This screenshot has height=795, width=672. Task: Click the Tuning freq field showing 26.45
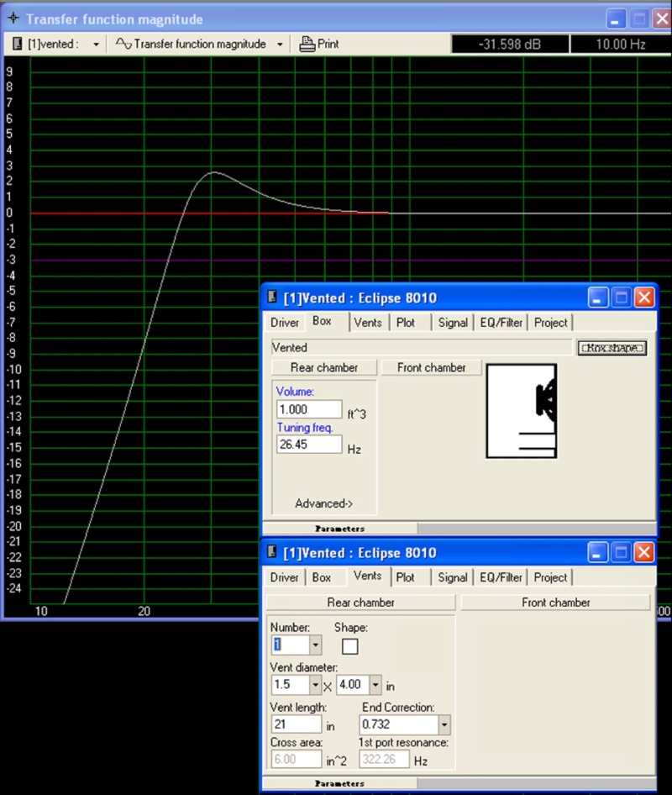point(309,445)
